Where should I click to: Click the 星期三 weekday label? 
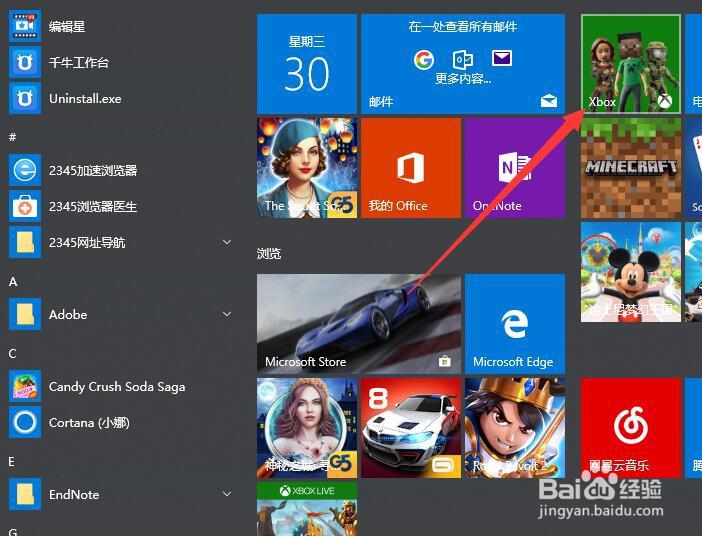(x=307, y=42)
